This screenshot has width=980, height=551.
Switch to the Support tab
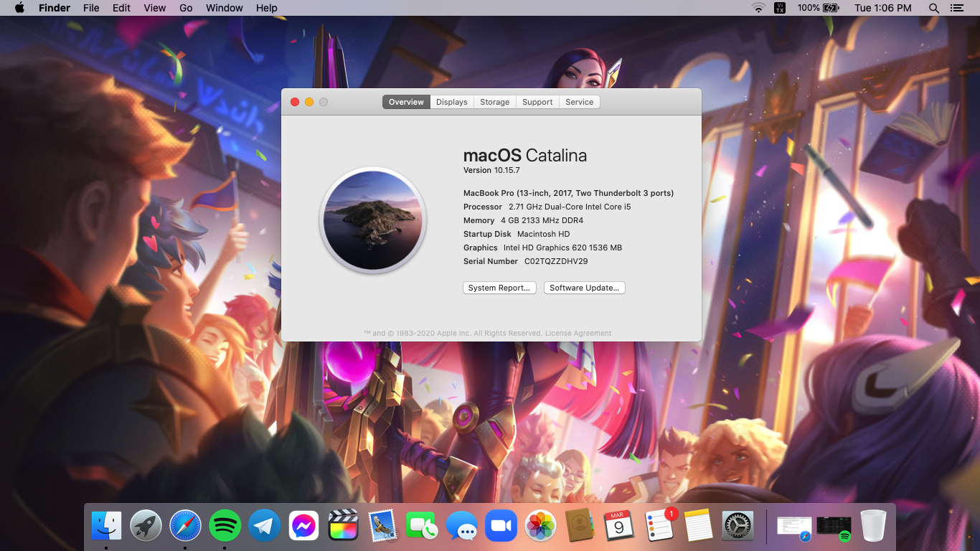537,102
